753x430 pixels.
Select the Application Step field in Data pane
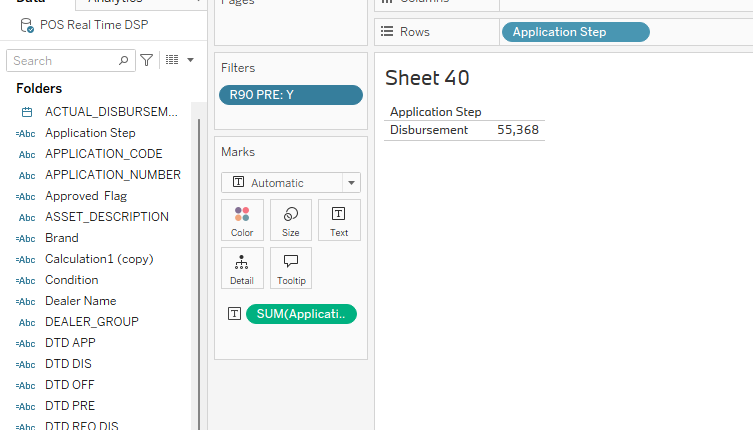tap(90, 133)
